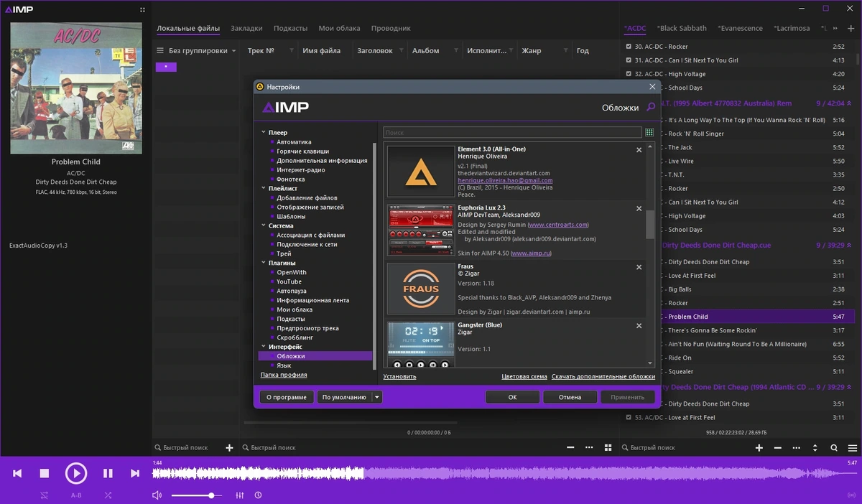Adjust the volume slider handle

click(211, 495)
